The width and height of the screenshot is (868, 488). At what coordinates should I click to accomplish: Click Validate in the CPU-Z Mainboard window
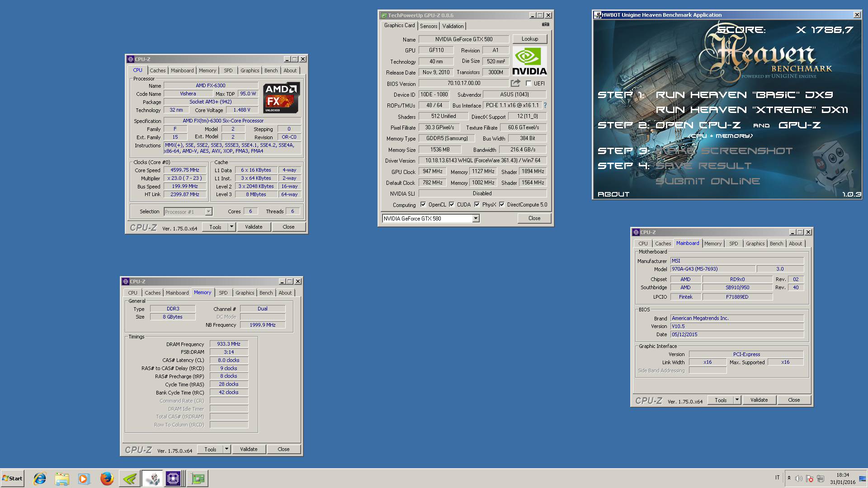[x=759, y=400]
